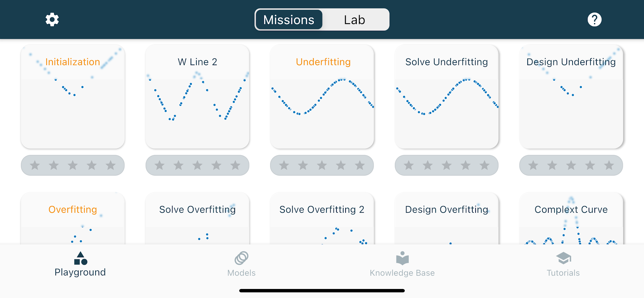
Task: Open the Underfitting mission card
Action: pos(322,96)
